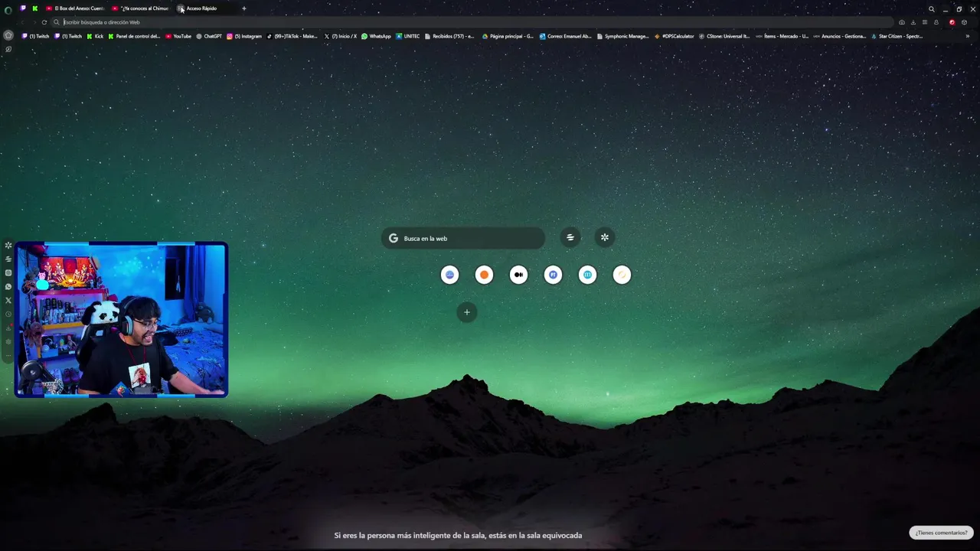980x551 pixels.
Task: Open the Easy Setup lines icon
Action: 924,22
